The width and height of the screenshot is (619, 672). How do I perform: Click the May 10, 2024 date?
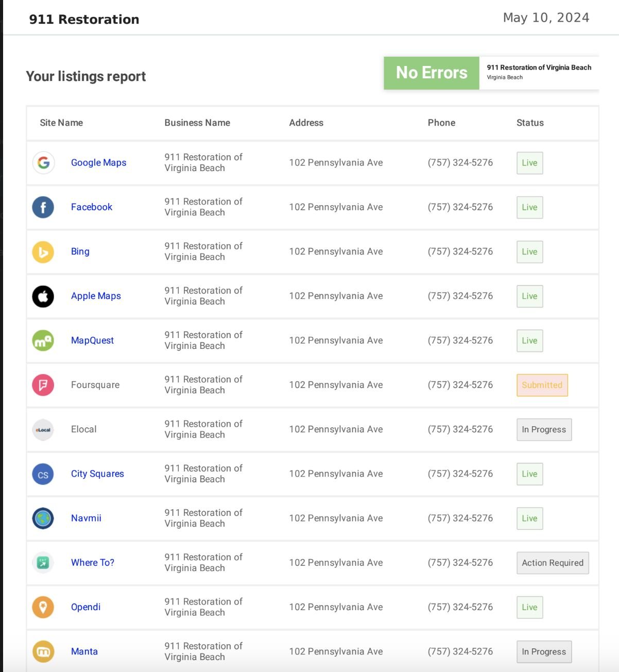tap(546, 18)
